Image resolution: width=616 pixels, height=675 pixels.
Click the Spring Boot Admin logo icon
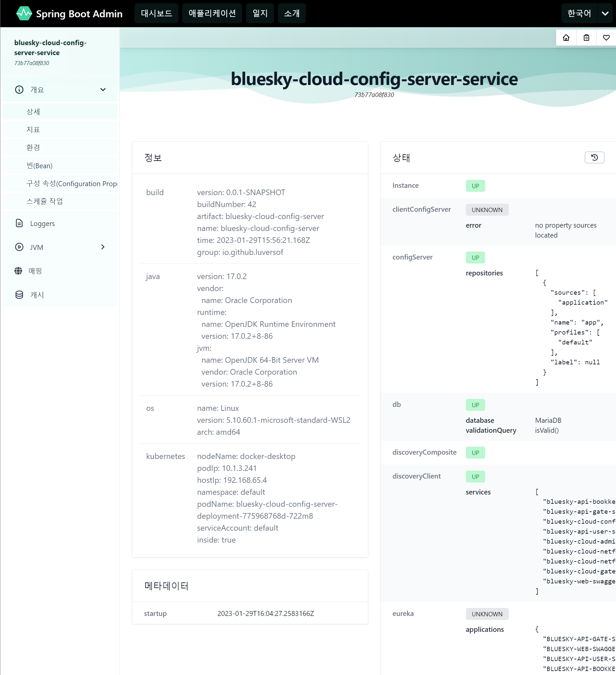pos(24,13)
